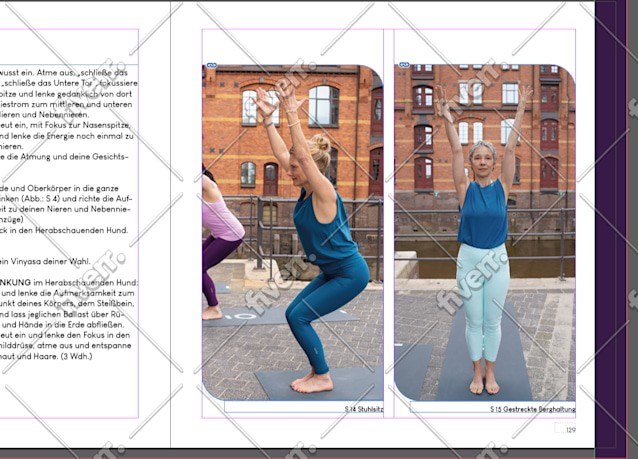This screenshot has width=638, height=459.
Task: Click the line "und Hände in die Erde abfließen."
Action: click(63, 325)
